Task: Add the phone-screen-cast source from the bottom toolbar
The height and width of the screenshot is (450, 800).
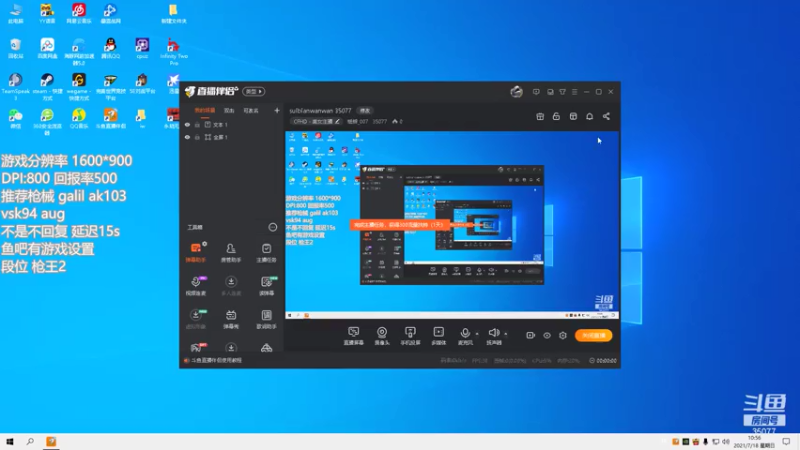Action: [410, 336]
